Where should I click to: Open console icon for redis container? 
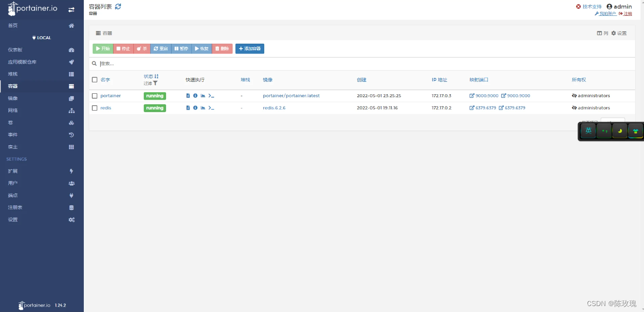pos(211,108)
